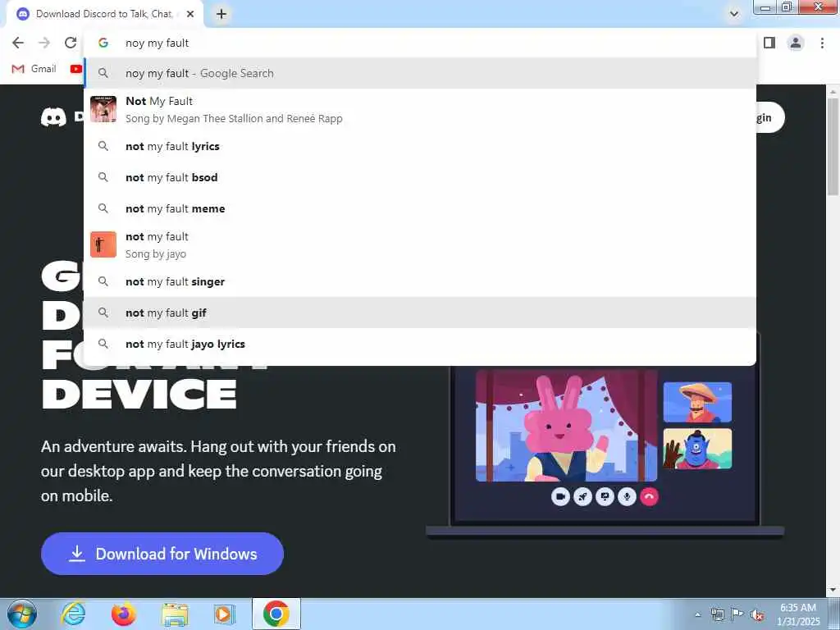Viewport: 840px width, 630px height.
Task: Open Windows Media Player from taskbar
Action: tap(225, 614)
